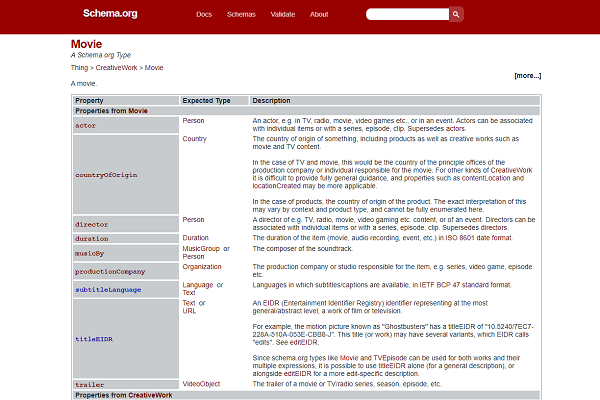Click the CreativeWork link in countryOfOrigin description
The image size is (600, 400).
(x=511, y=170)
